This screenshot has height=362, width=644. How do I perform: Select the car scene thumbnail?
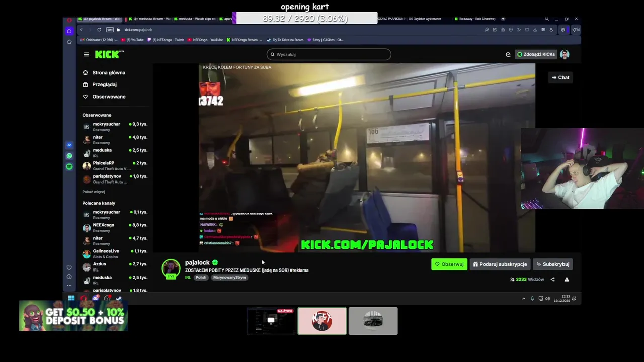tap(373, 321)
